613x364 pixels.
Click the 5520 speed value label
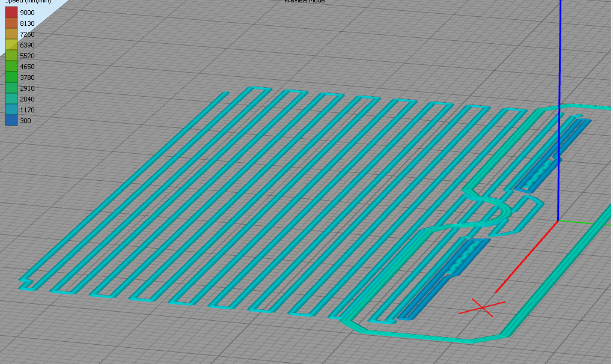28,56
